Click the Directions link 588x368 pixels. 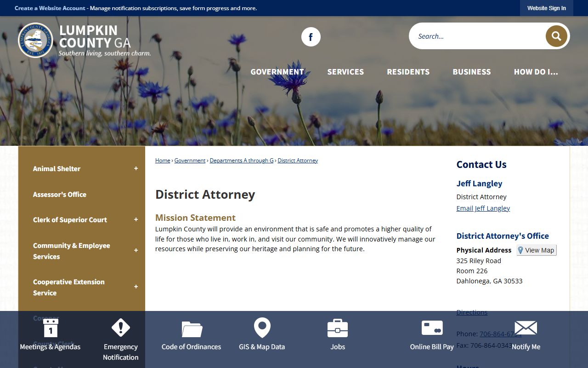point(472,312)
